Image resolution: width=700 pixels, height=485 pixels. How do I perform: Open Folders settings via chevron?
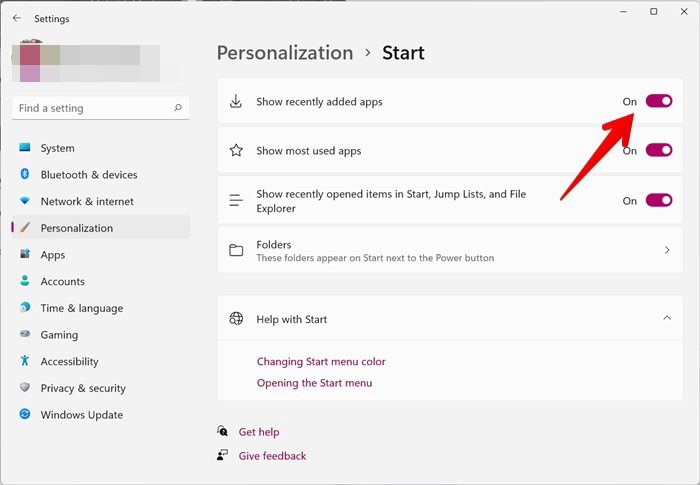click(x=667, y=250)
